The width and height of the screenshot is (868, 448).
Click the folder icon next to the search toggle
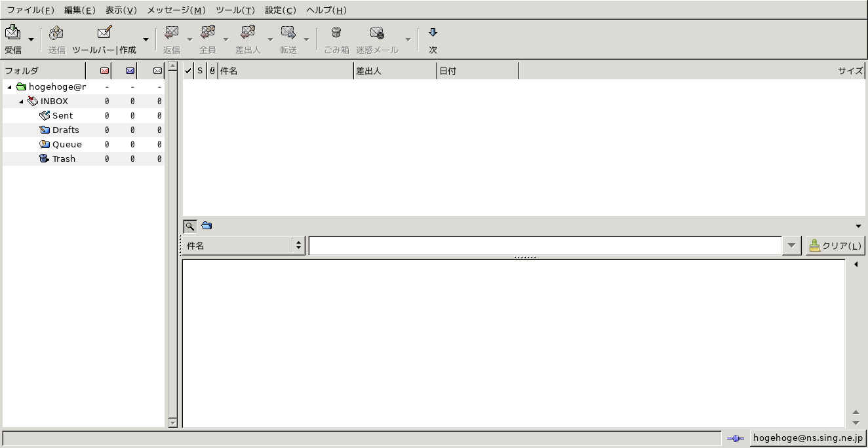click(207, 226)
